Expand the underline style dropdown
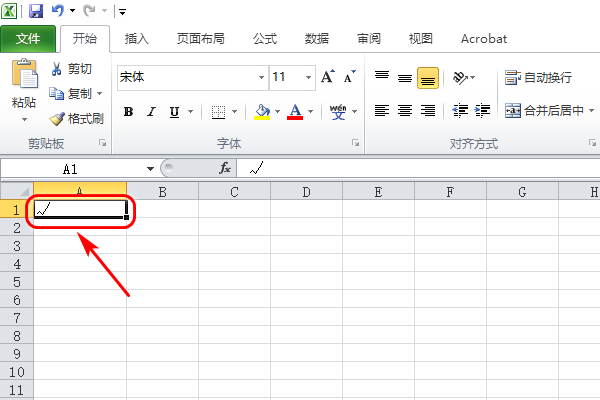600x400 pixels. pyautogui.click(x=191, y=112)
